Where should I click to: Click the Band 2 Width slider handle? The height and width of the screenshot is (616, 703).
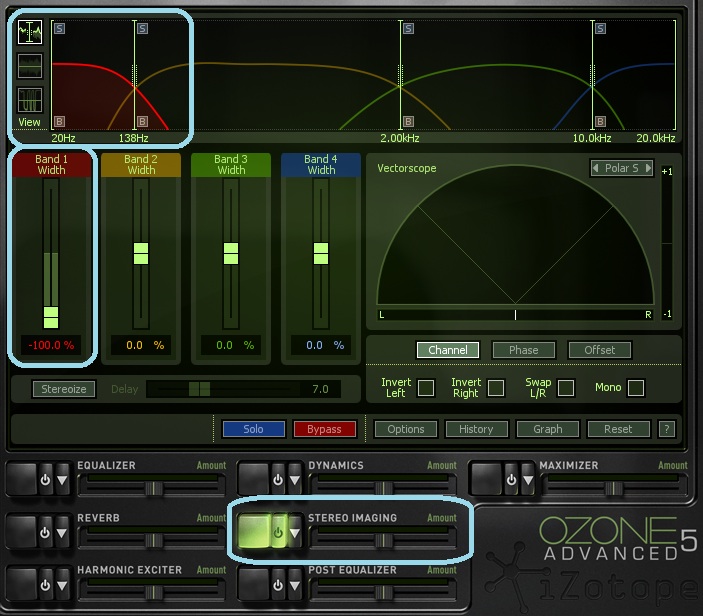[x=141, y=253]
